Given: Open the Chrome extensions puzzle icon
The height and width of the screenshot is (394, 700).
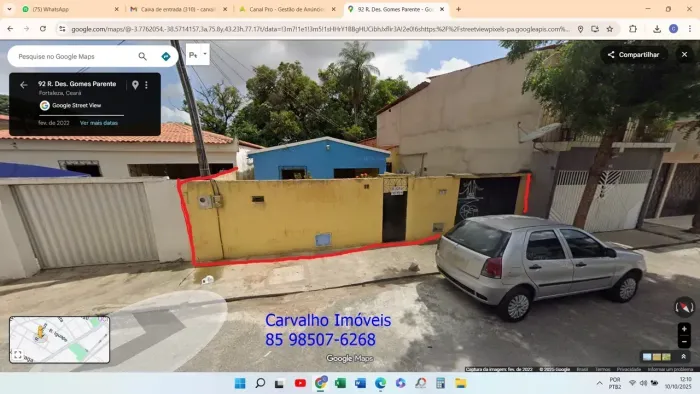Looking at the screenshot, I should point(633,29).
